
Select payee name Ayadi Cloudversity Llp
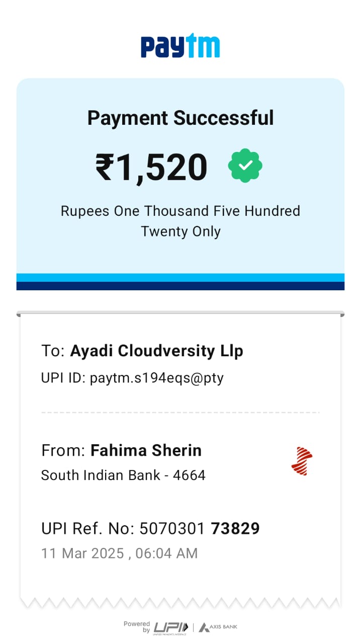coord(156,351)
